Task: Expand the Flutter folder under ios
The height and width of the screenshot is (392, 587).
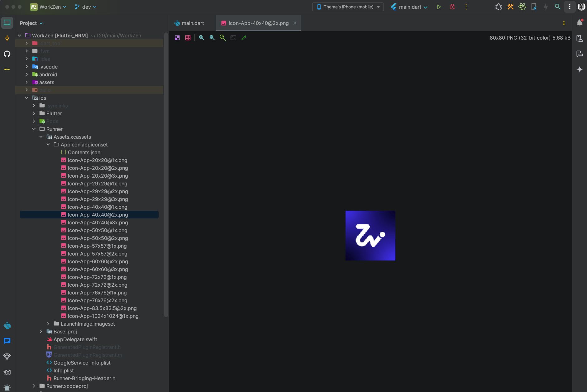Action: pos(34,113)
